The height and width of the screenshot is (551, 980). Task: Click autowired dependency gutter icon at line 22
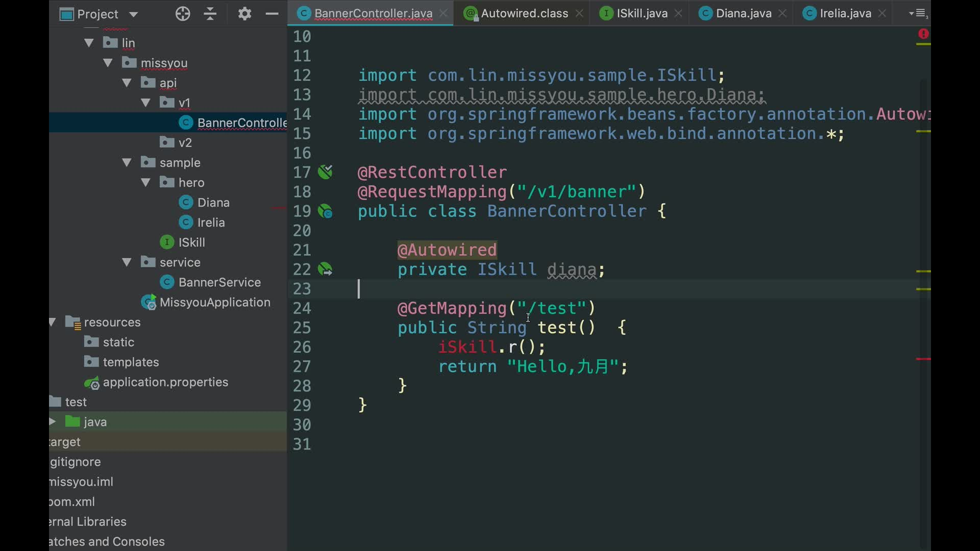(x=325, y=269)
